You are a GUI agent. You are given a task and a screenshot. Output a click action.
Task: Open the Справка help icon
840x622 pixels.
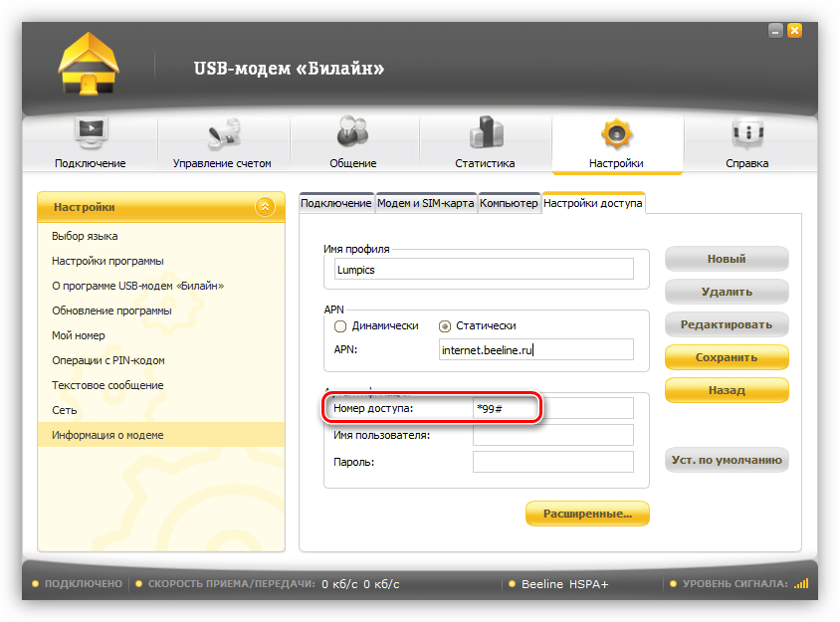point(746,134)
